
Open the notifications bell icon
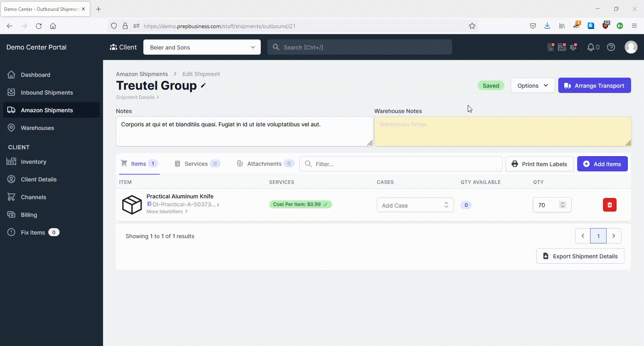[590, 47]
